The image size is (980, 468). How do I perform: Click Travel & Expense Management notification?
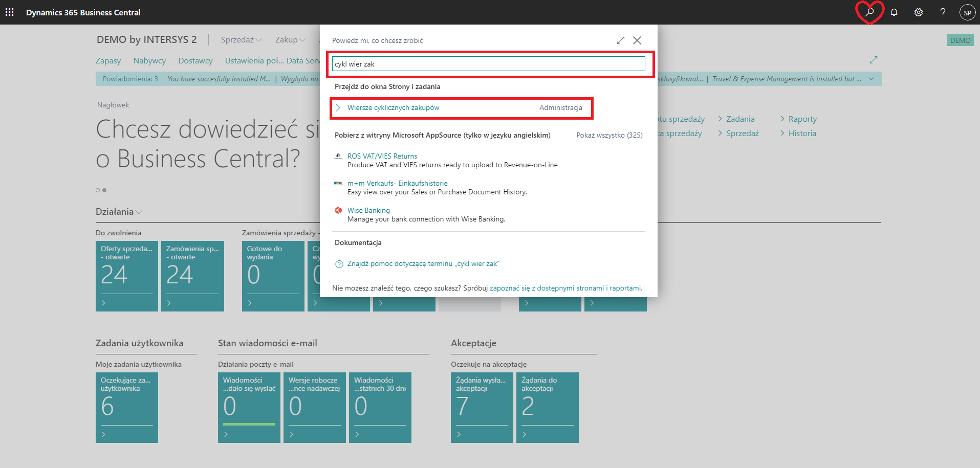787,79
